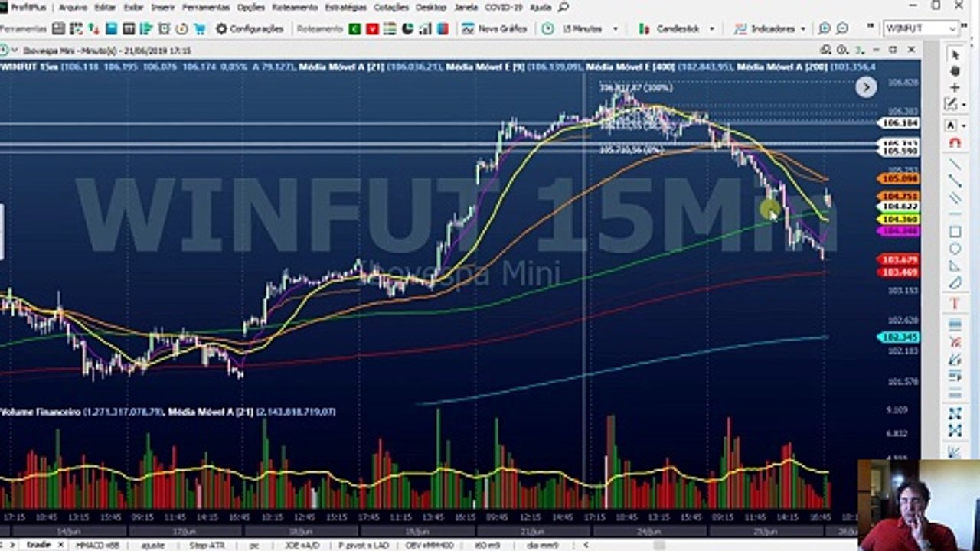Click the red and green arrows icon
The height and width of the screenshot is (551, 980).
pos(94,29)
